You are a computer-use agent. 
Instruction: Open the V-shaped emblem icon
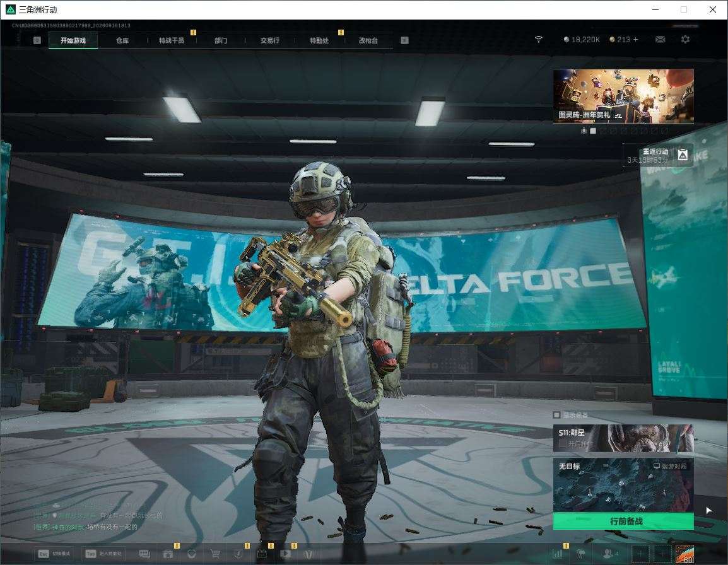click(308, 554)
